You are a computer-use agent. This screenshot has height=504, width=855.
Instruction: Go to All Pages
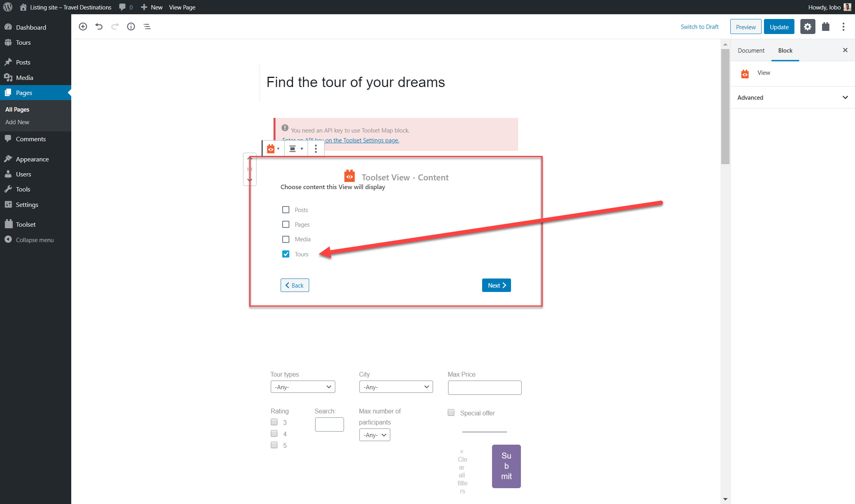[17, 109]
